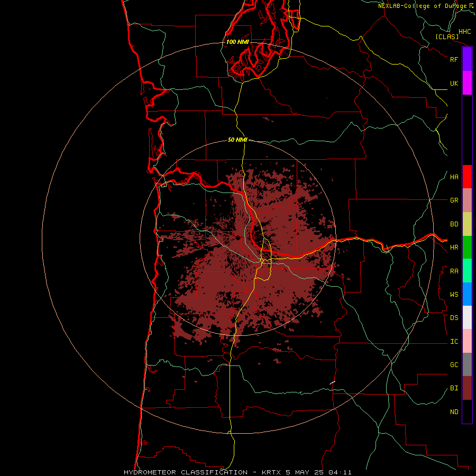
Task: Click the KRTX radar site dot
Action: (238, 239)
